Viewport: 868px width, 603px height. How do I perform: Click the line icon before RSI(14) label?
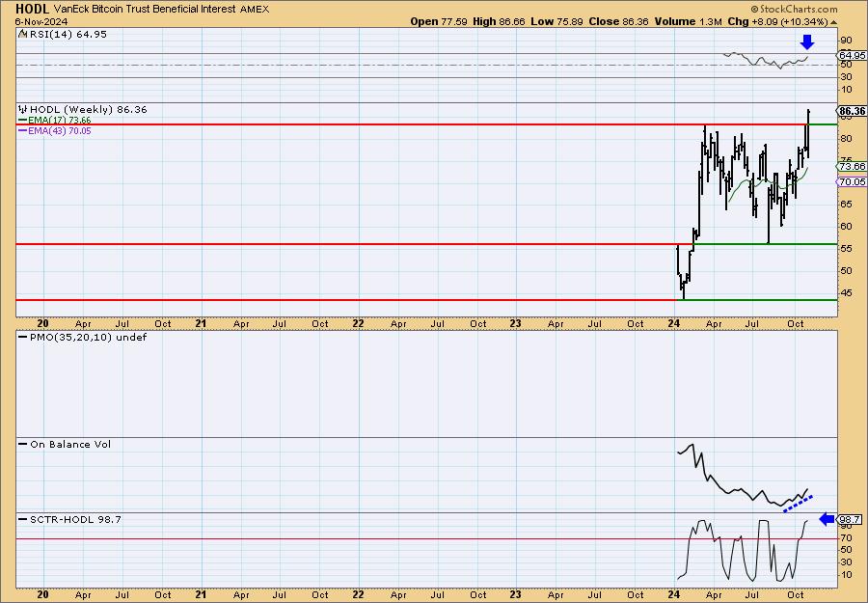23,34
